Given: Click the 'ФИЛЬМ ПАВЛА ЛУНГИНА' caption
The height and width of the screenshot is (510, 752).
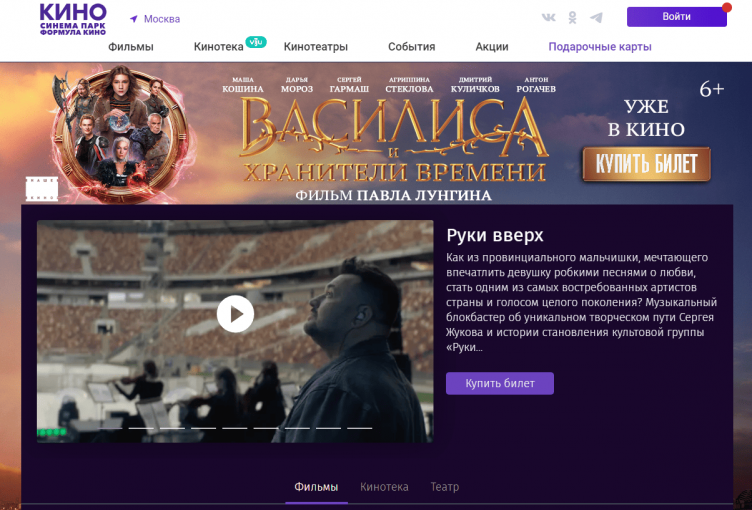Looking at the screenshot, I should click(393, 195).
